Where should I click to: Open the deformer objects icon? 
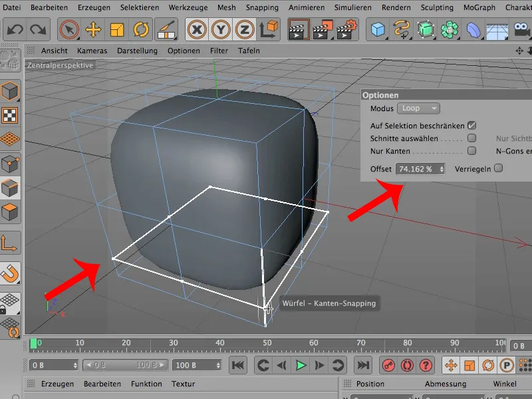coord(473,29)
